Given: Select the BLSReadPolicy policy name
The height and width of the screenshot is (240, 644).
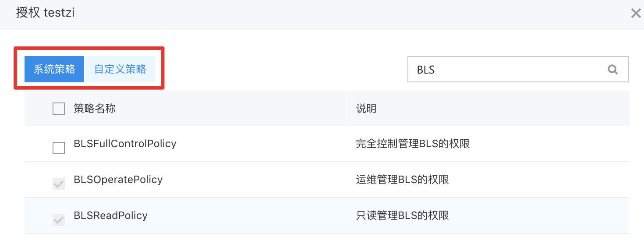Looking at the screenshot, I should [110, 215].
